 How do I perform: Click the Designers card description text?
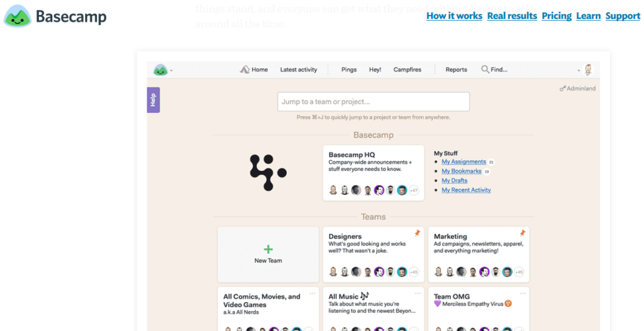[x=367, y=247]
